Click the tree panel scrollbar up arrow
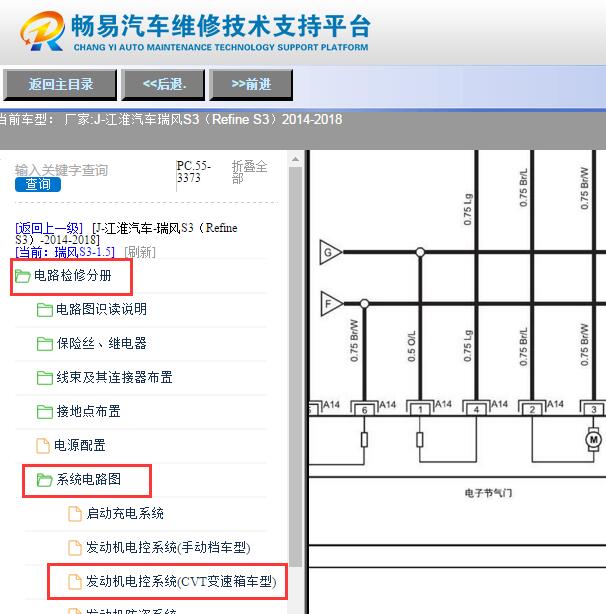 click(296, 159)
